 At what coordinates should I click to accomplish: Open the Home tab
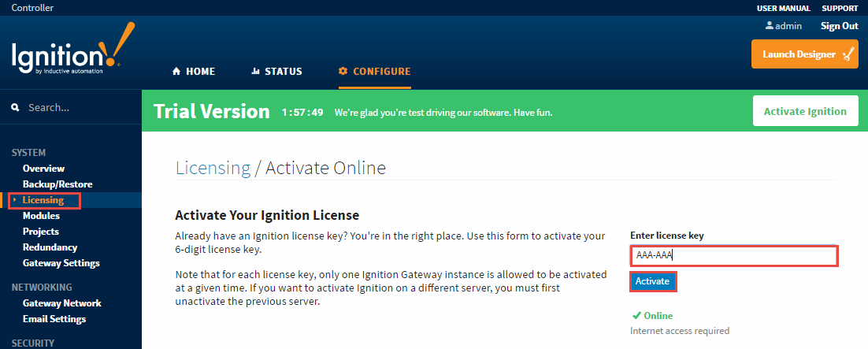click(194, 72)
